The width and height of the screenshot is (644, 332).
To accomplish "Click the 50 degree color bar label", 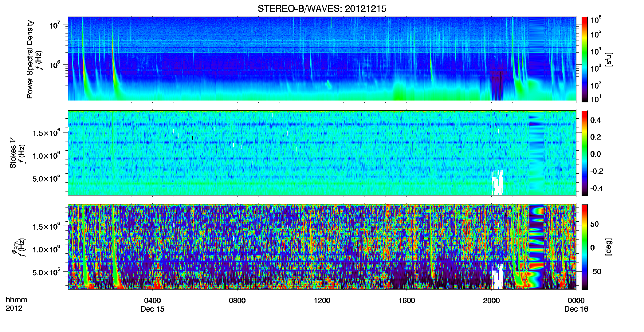I will [x=595, y=224].
